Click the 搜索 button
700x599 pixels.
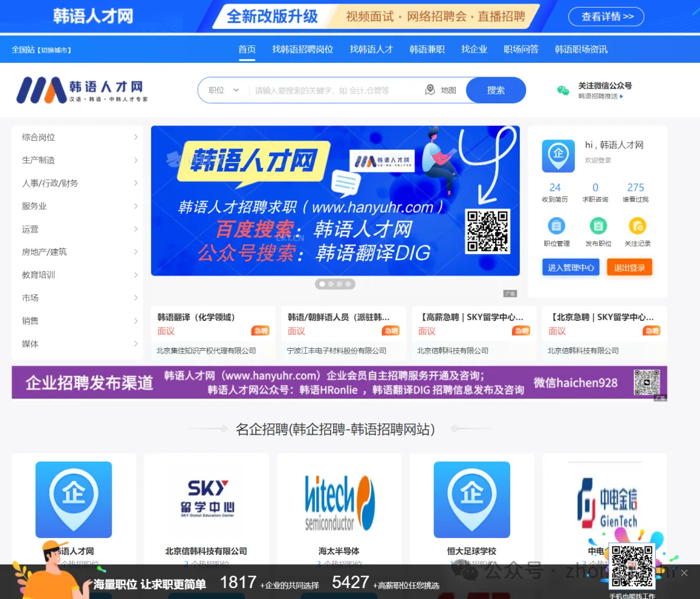point(496,90)
